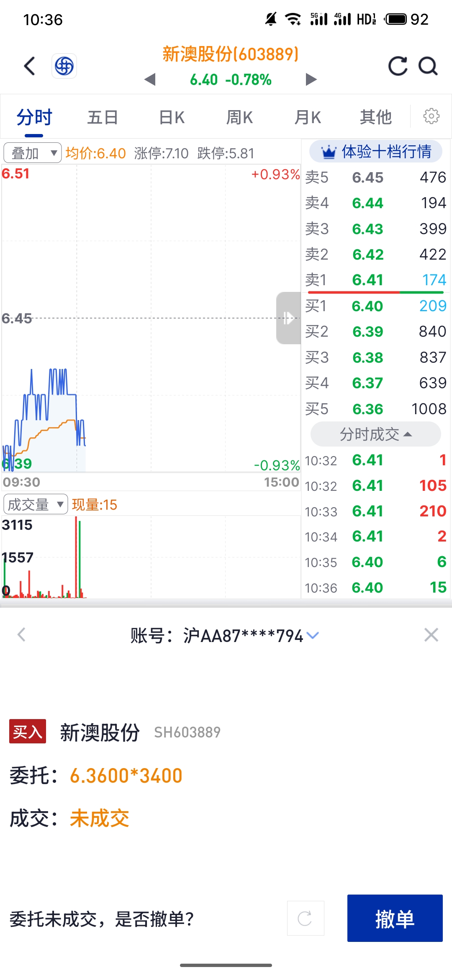Tap the volume bar chart
Viewport: 452px width, 980px height.
tap(151, 557)
